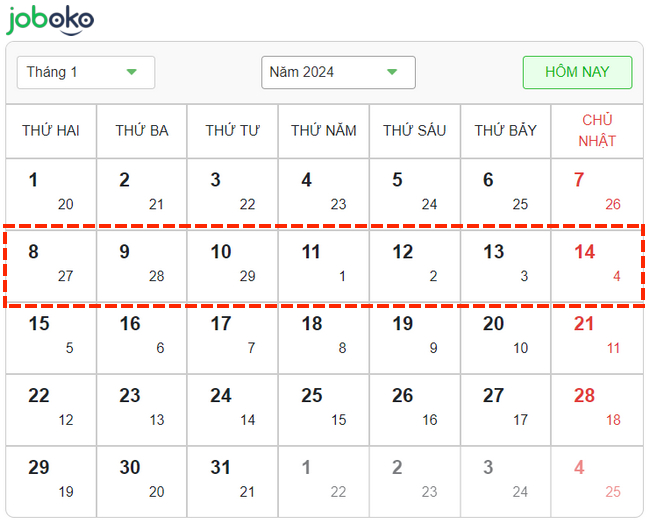
Task: Select Sunday January 7 date cell
Action: tap(597, 191)
